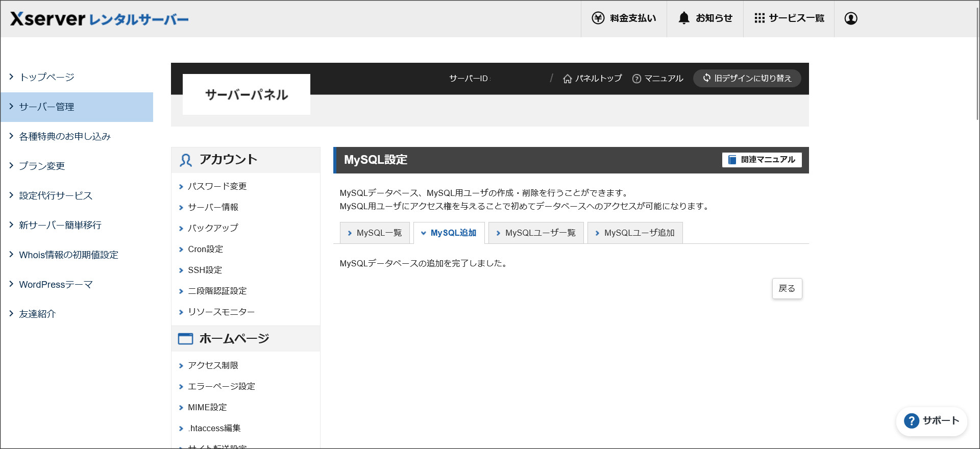
Task: Open SSH設定 in panel menu
Action: [x=205, y=270]
